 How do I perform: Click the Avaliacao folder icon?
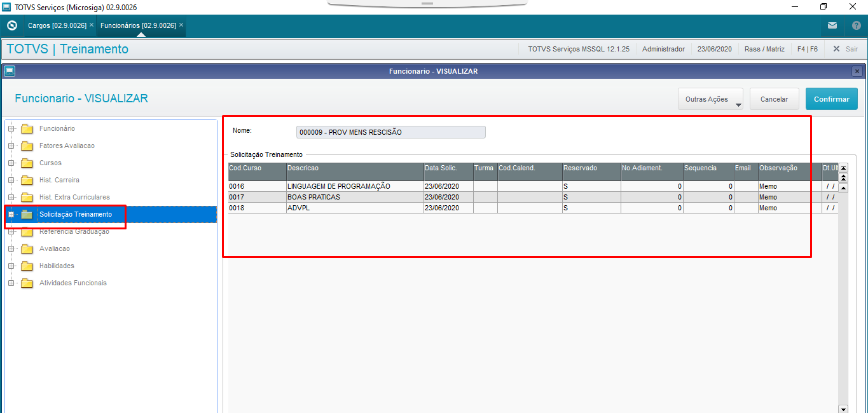pyautogui.click(x=27, y=249)
